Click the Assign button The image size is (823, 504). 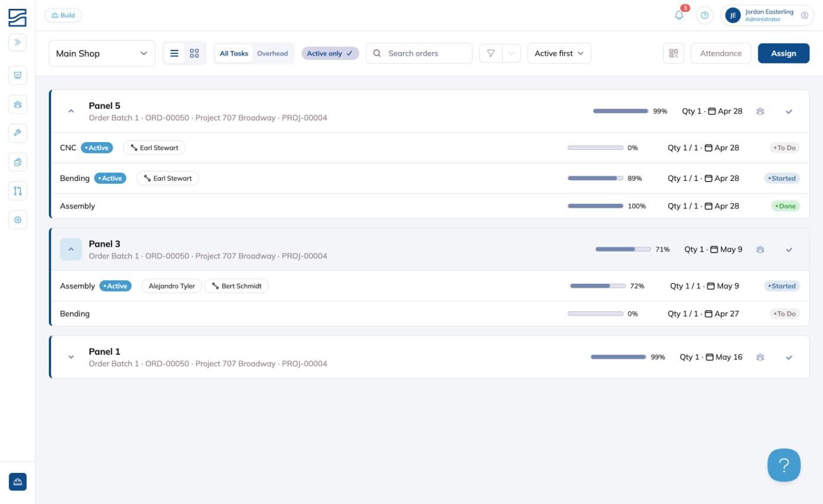784,53
